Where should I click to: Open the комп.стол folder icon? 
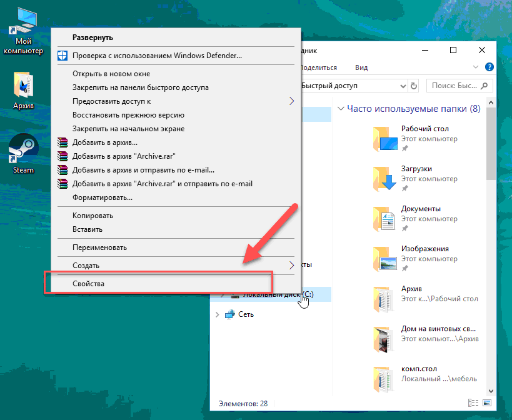383,379
